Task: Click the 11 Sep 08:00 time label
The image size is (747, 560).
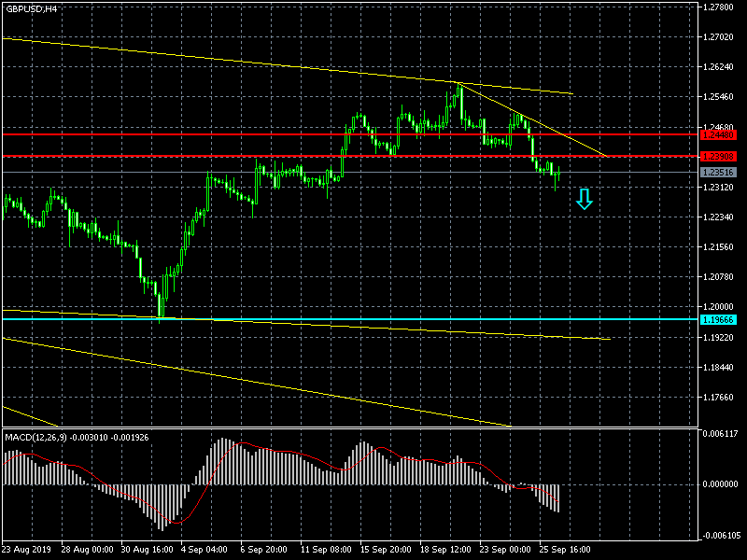Action: tap(326, 550)
